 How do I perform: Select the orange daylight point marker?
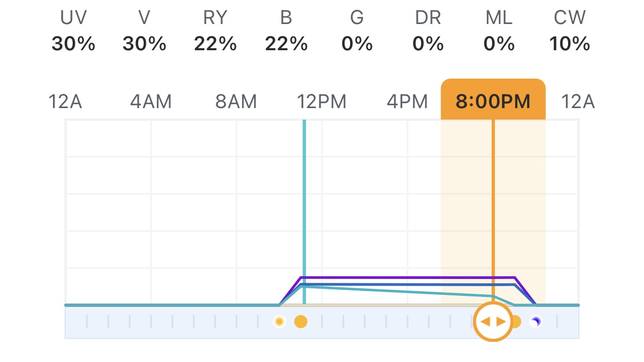[300, 322]
